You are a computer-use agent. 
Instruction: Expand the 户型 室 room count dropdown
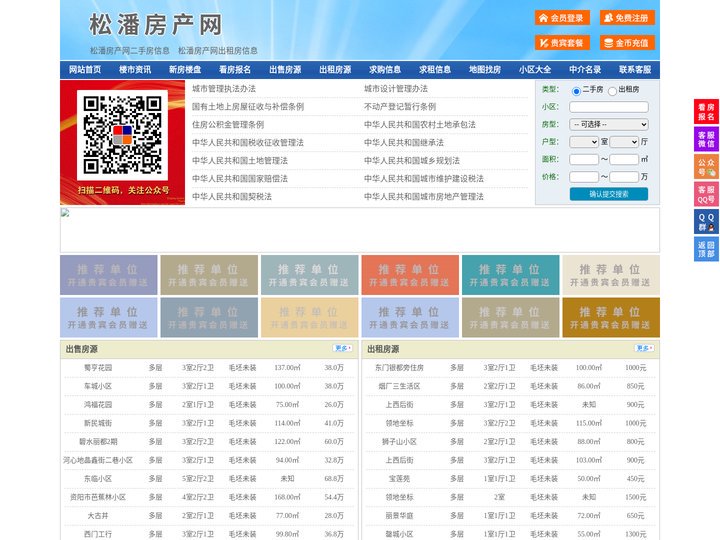tap(584, 142)
